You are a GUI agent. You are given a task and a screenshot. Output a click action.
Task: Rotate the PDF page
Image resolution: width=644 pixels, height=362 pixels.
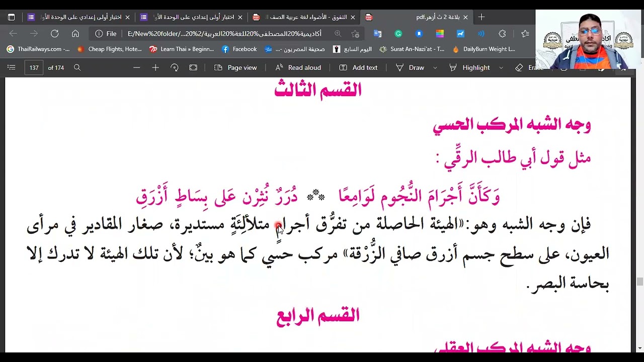175,67
